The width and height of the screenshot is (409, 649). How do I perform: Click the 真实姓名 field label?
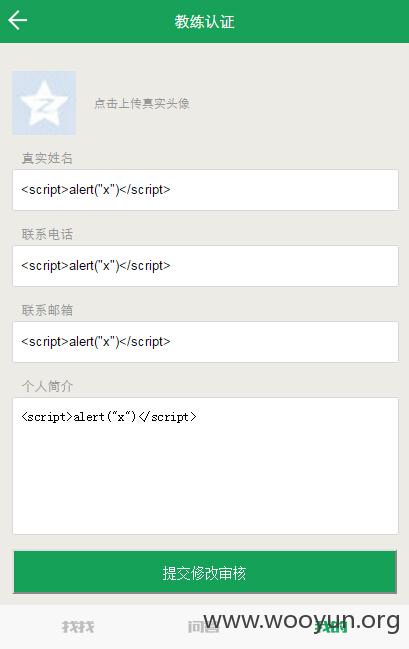(x=47, y=158)
